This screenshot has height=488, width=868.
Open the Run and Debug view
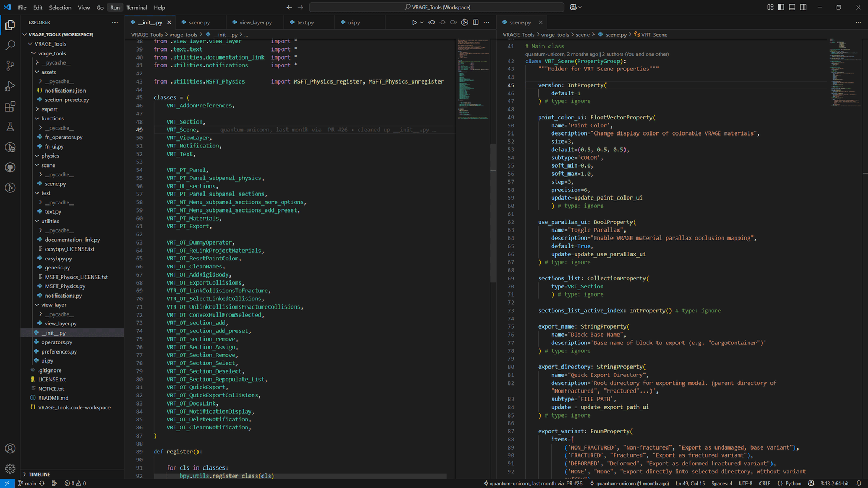pyautogui.click(x=10, y=86)
